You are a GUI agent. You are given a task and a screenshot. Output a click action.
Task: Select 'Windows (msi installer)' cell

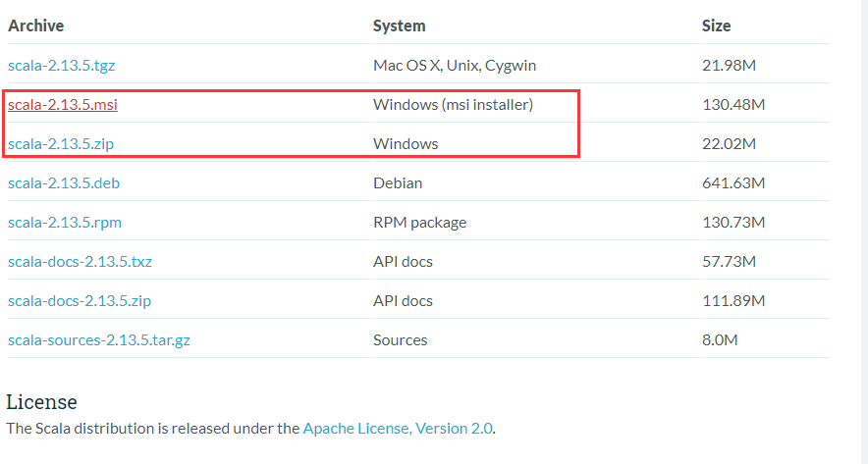453,105
